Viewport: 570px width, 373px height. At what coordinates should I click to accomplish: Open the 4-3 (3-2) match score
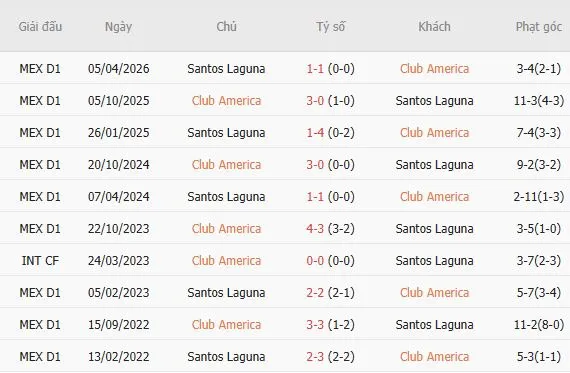click(330, 229)
